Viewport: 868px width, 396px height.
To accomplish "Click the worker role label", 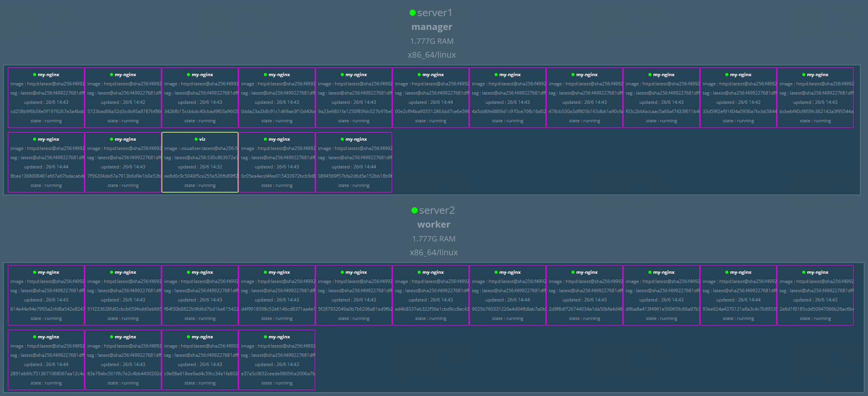I will coord(433,225).
